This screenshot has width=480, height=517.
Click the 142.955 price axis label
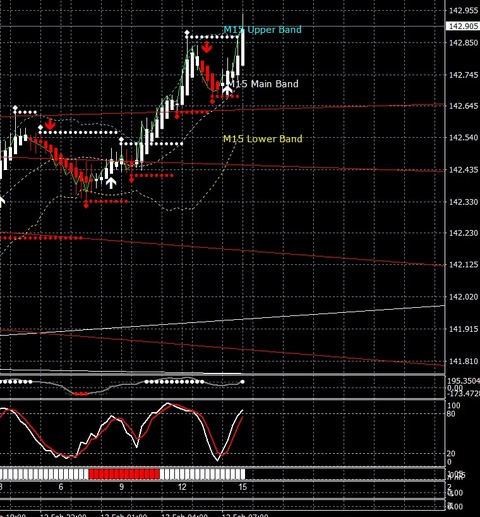463,11
